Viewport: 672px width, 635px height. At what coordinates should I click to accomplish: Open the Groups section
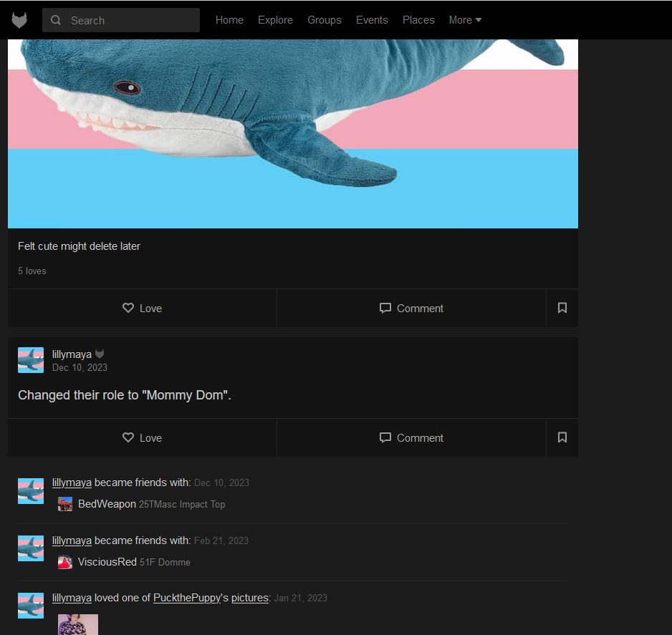(x=325, y=20)
